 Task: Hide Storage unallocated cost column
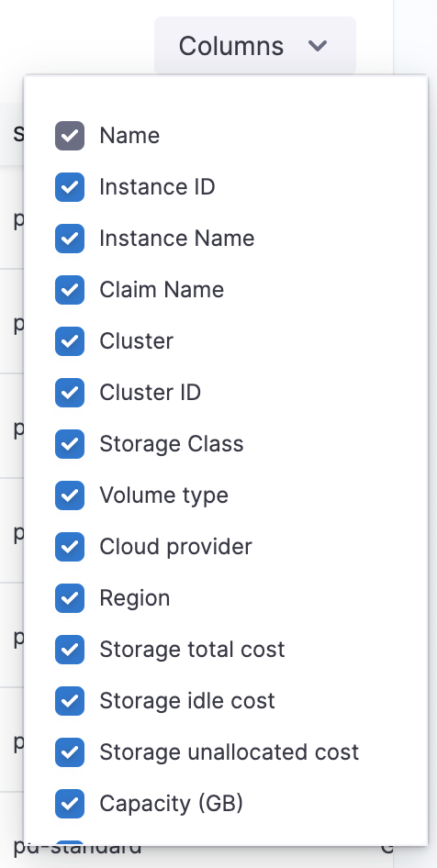point(70,753)
